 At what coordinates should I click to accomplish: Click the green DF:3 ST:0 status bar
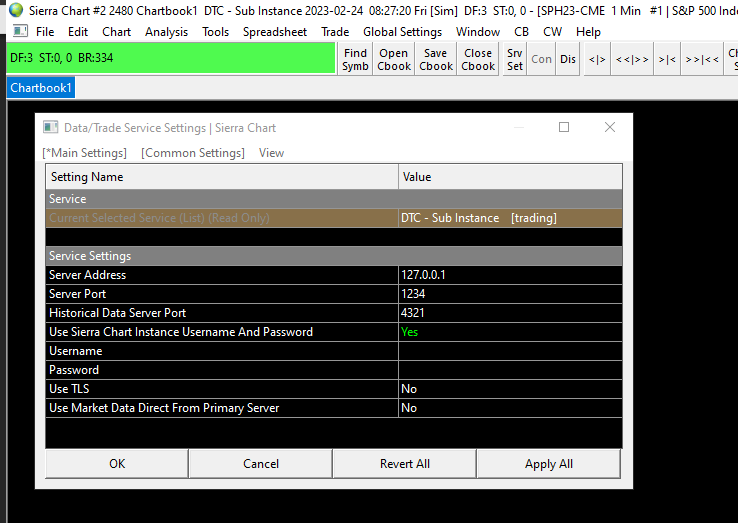171,58
